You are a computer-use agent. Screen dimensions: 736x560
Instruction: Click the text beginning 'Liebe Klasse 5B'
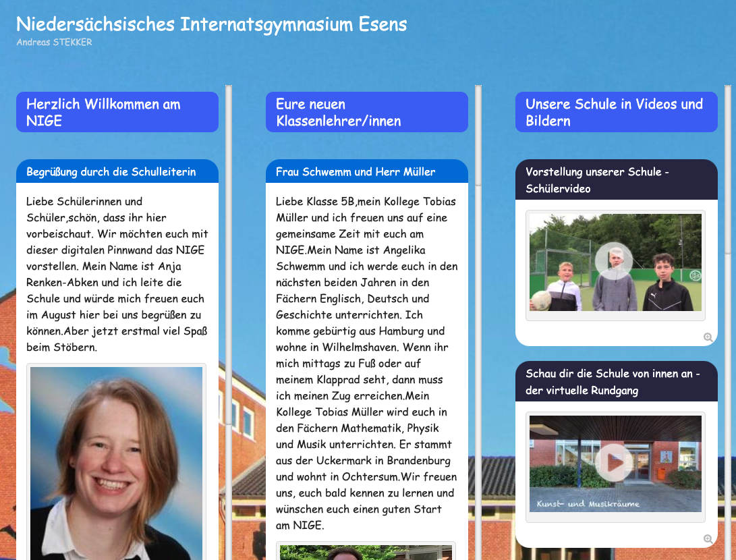[x=366, y=363]
